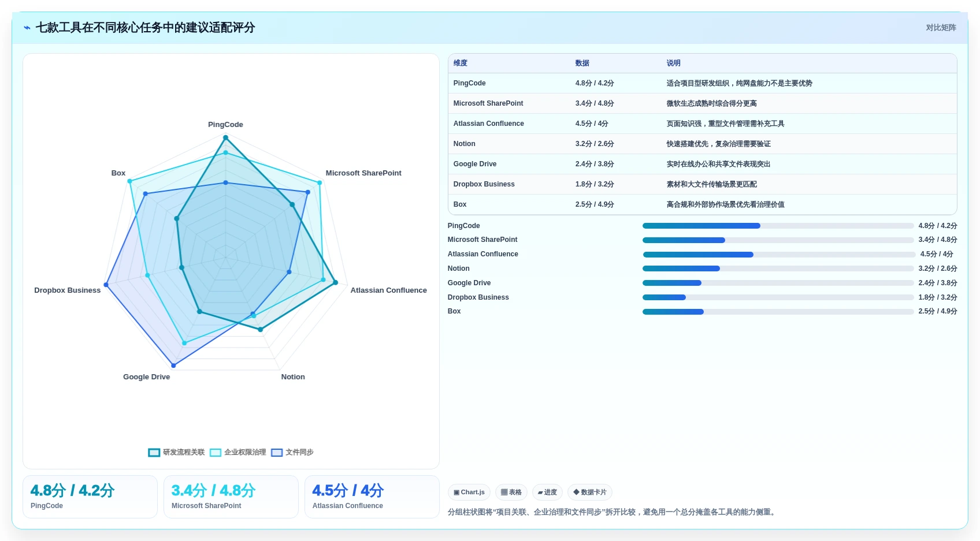Click Notion in the table's first column
The height and width of the screenshot is (541, 980).
click(x=465, y=144)
